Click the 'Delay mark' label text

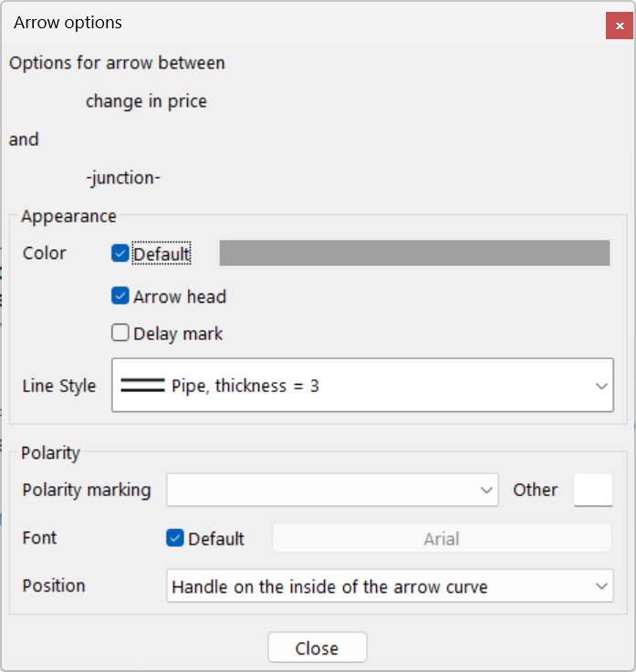click(x=178, y=334)
